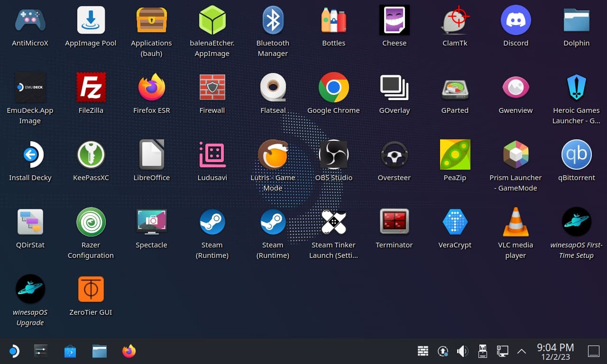
Task: Select the winesapOS Upgrade icon
Action: point(30,290)
